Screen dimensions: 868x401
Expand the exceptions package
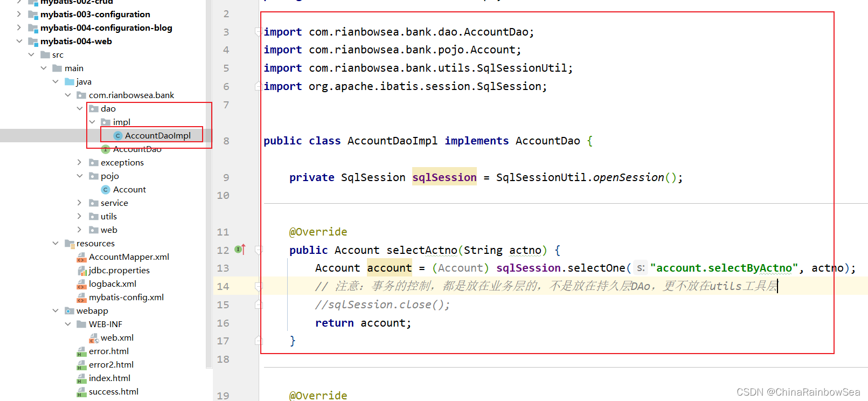[80, 163]
